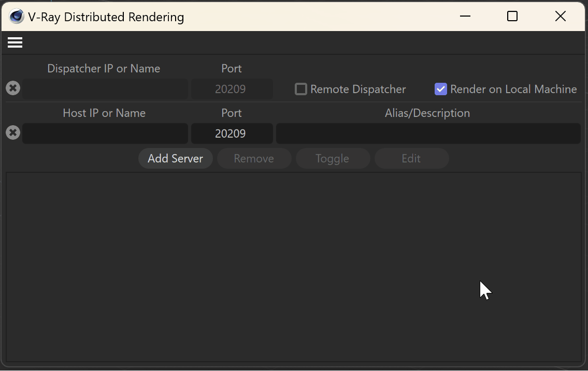Click the Host Port field showing 20209
Screen dimensions: 588x371
click(232, 133)
